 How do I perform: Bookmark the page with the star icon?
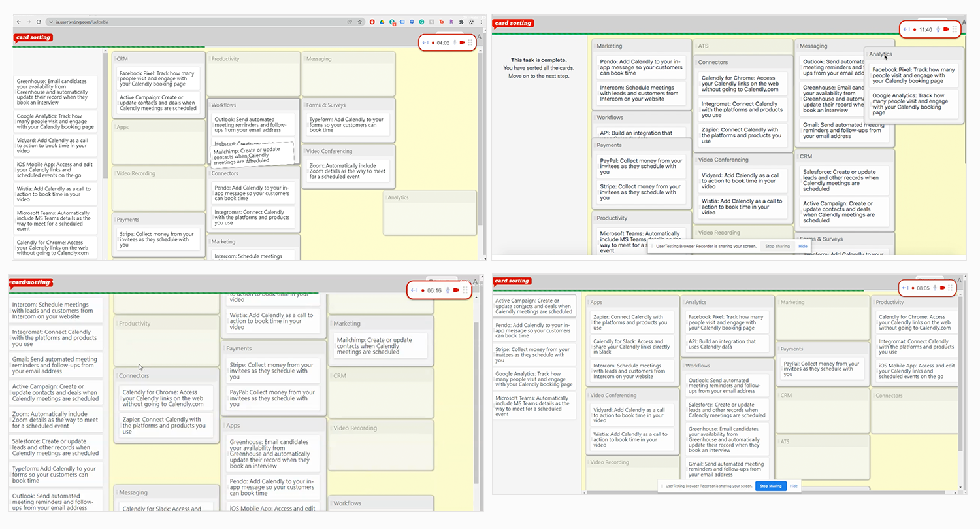point(359,22)
